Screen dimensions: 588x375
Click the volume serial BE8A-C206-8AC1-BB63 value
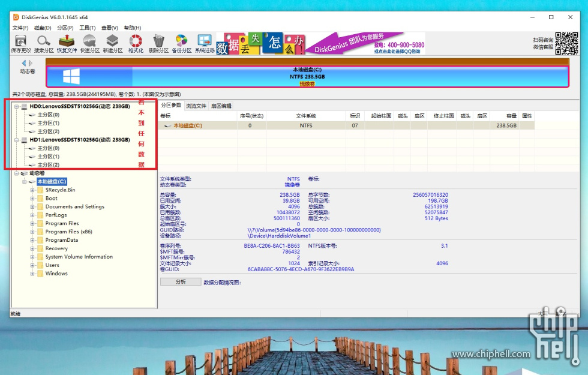(272, 246)
